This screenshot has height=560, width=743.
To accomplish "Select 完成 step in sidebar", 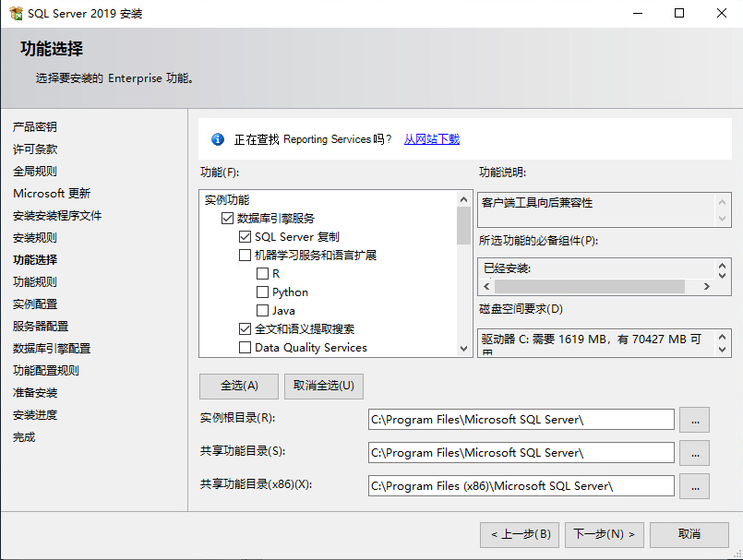I will 24,437.
